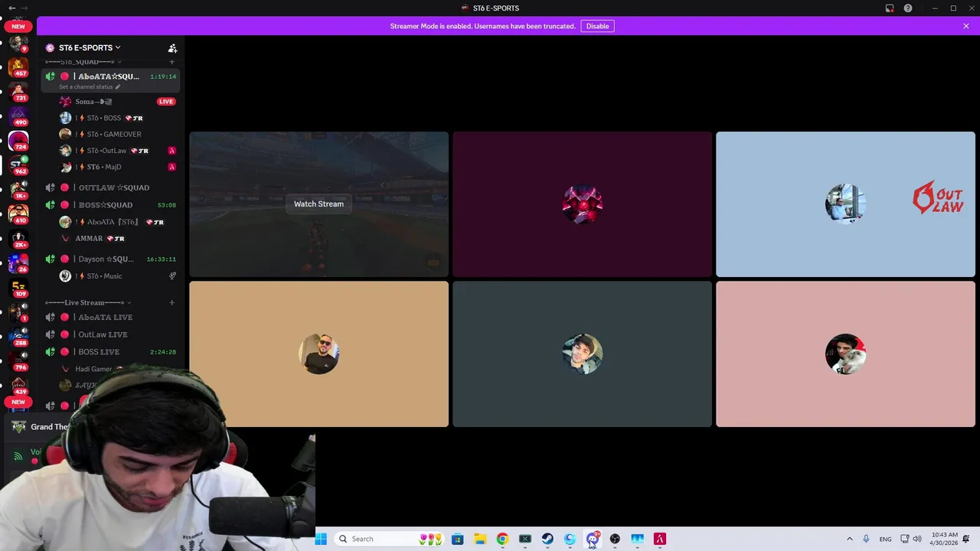Dismiss the Streamer Mode banner
Screen dimensions: 980x551
(x=966, y=26)
